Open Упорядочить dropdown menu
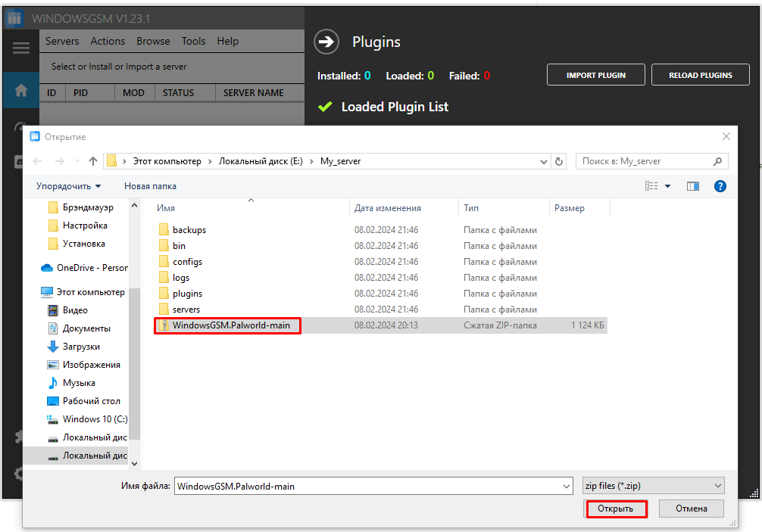The image size is (762, 532). tap(68, 186)
